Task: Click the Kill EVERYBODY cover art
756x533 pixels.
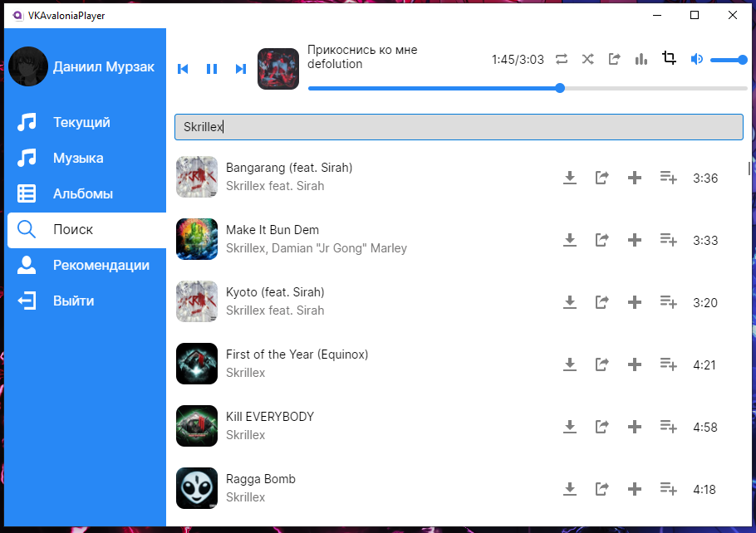Action: tap(197, 426)
